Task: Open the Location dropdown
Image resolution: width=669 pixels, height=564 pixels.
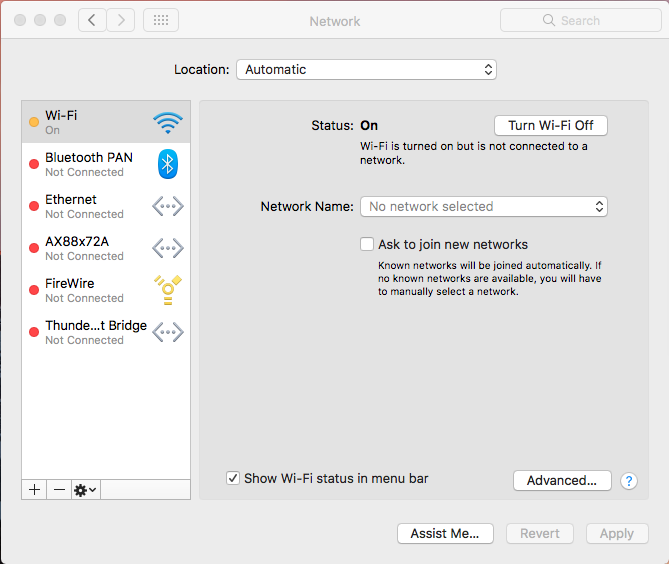Action: (x=366, y=70)
